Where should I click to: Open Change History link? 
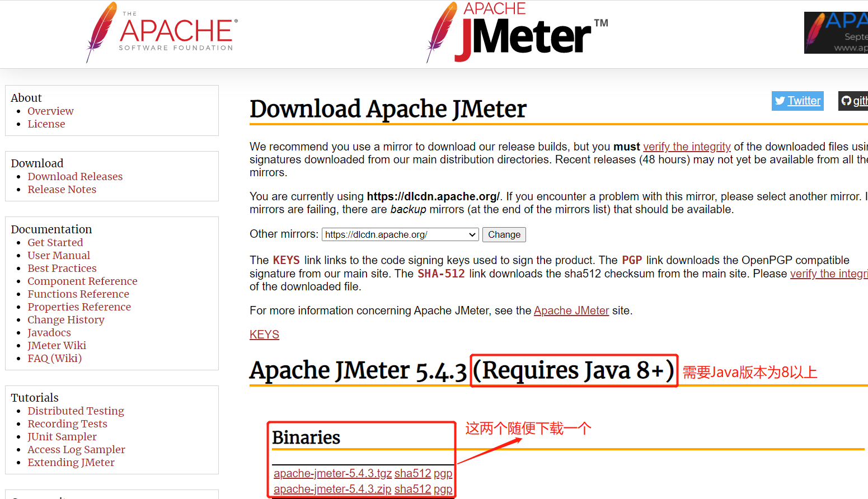coord(66,319)
